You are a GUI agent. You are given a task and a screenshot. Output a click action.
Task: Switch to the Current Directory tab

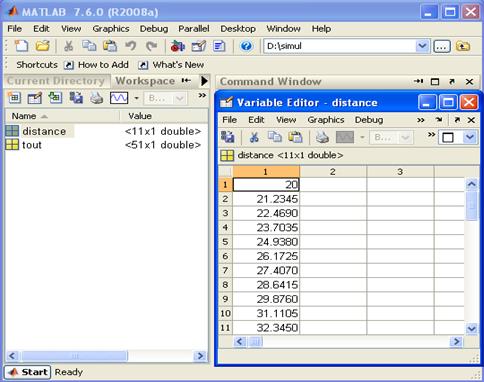56,81
